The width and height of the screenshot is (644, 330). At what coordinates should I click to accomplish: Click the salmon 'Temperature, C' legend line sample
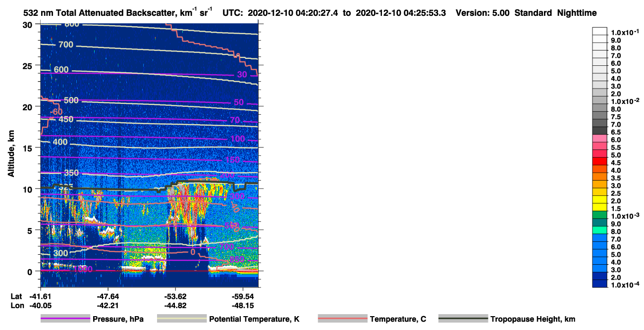(x=343, y=319)
